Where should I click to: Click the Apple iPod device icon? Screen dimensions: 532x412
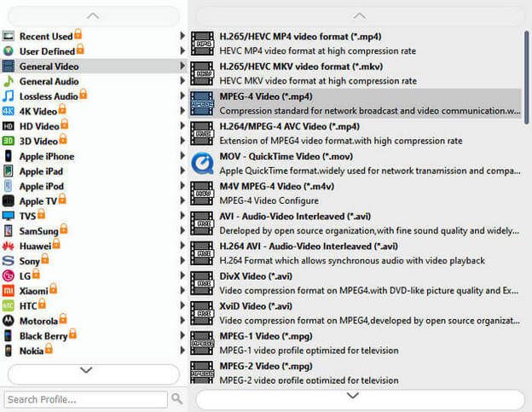click(x=9, y=186)
